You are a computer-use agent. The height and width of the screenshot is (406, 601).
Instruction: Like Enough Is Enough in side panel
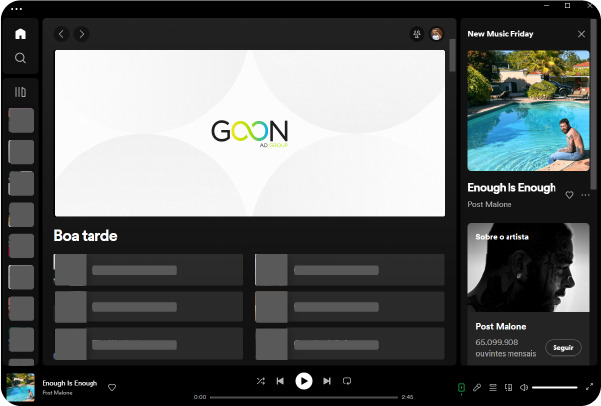click(569, 195)
